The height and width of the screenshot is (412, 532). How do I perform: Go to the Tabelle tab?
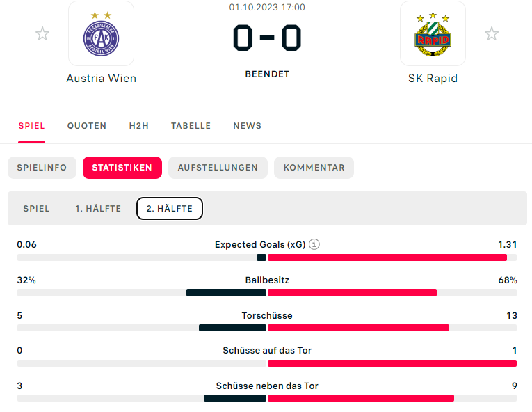tap(191, 126)
